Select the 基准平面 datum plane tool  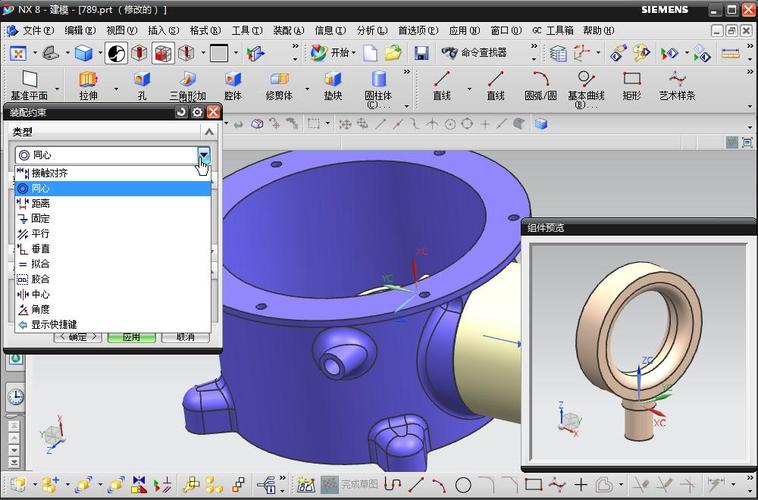point(29,85)
